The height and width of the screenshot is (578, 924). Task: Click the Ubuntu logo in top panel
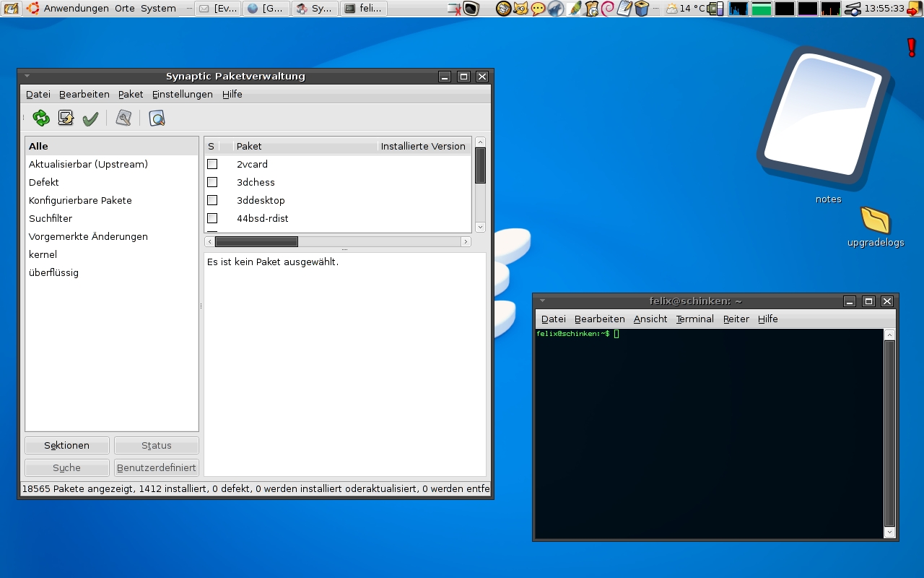coord(32,9)
